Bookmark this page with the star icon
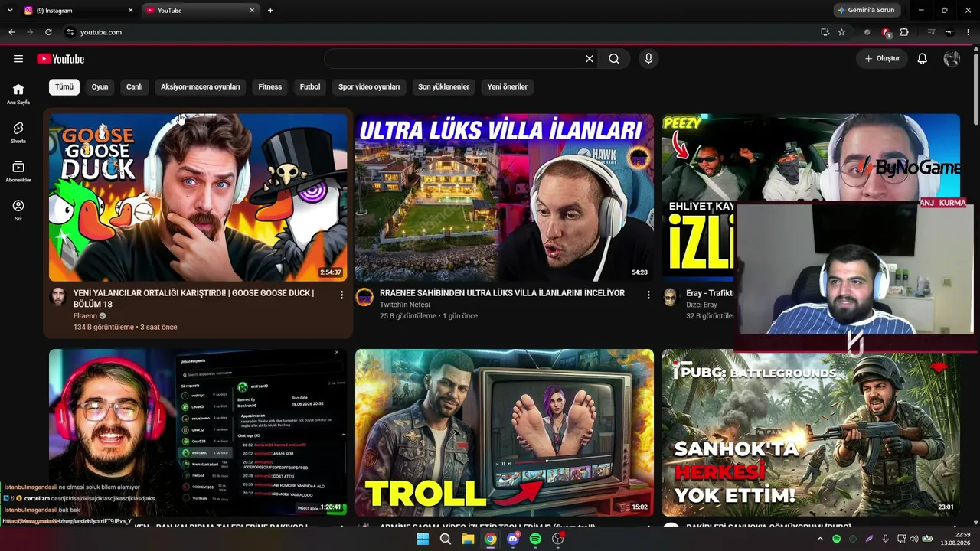The width and height of the screenshot is (980, 551). click(841, 32)
